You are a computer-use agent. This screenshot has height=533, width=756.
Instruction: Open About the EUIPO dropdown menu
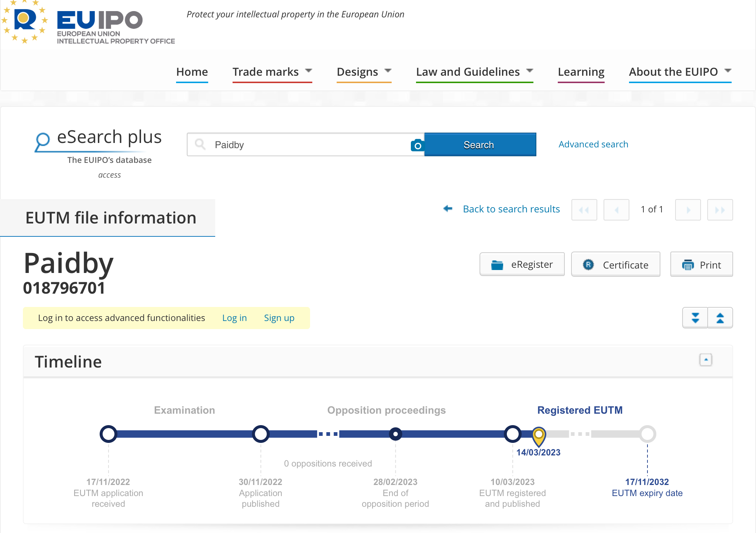[x=680, y=72]
